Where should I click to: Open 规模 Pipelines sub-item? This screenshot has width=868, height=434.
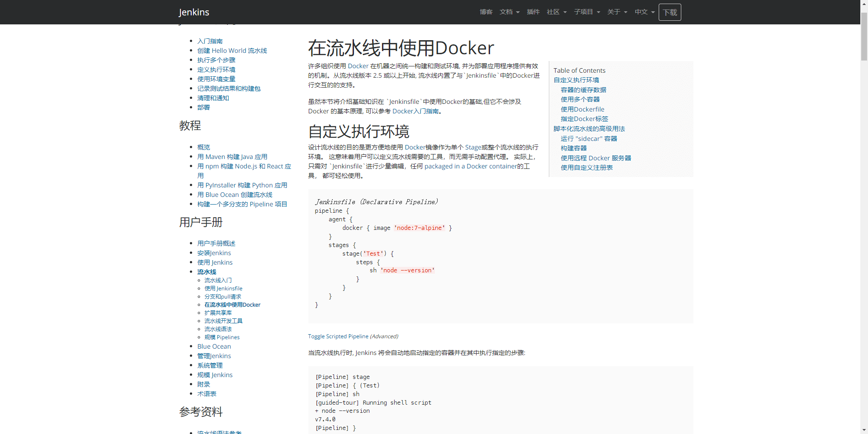(x=222, y=337)
